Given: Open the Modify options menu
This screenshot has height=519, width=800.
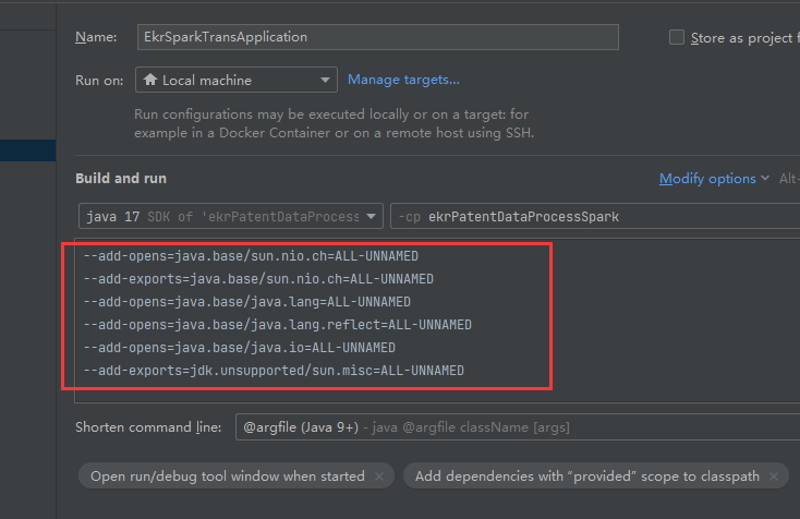Looking at the screenshot, I should click(707, 179).
